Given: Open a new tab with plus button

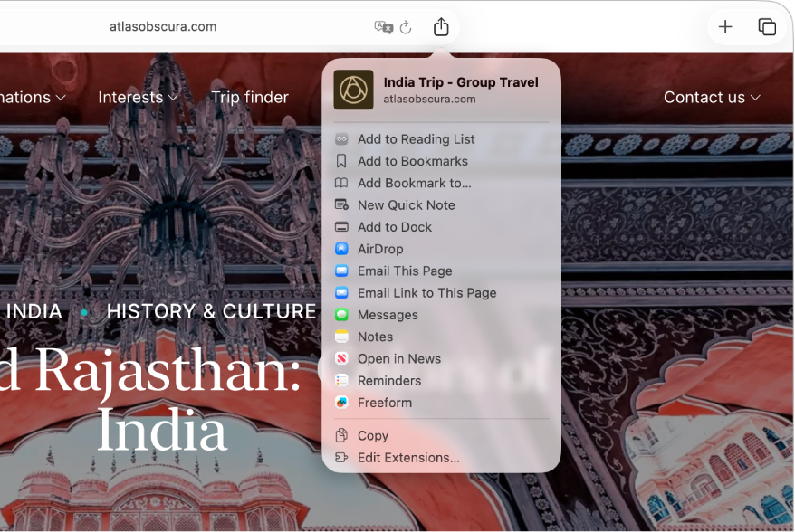Looking at the screenshot, I should coord(725,26).
